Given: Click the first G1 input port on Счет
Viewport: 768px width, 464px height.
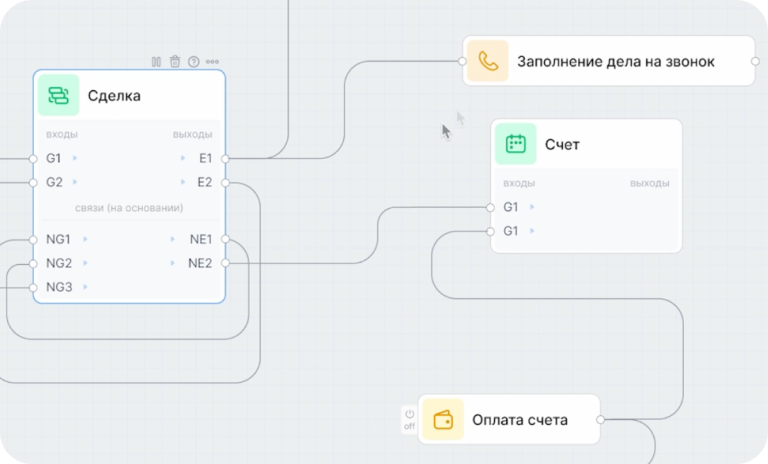Looking at the screenshot, I should pos(490,207).
